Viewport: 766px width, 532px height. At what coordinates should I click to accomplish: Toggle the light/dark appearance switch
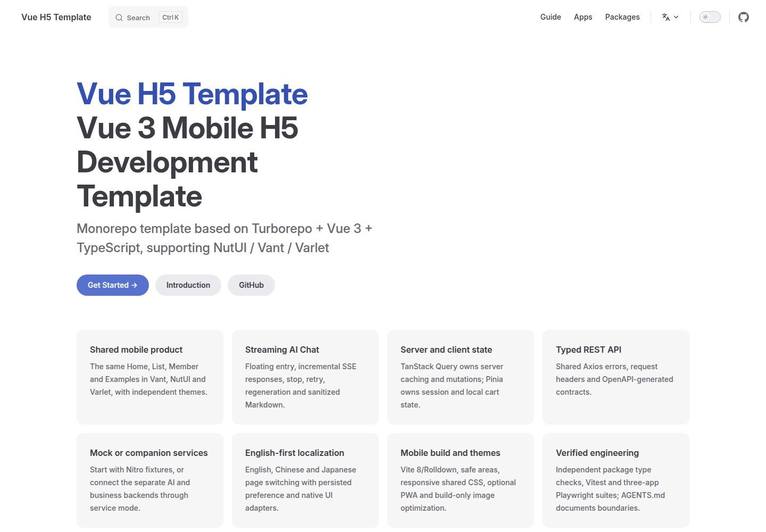pos(710,17)
